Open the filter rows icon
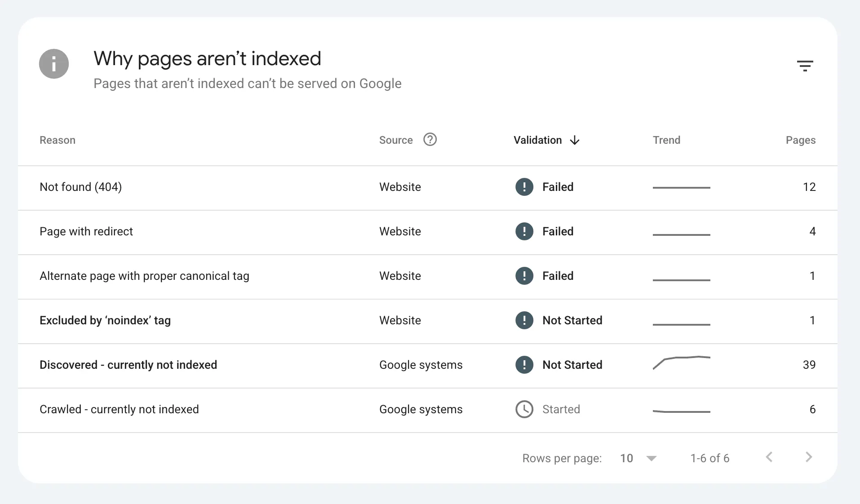Image resolution: width=860 pixels, height=504 pixels. click(805, 66)
